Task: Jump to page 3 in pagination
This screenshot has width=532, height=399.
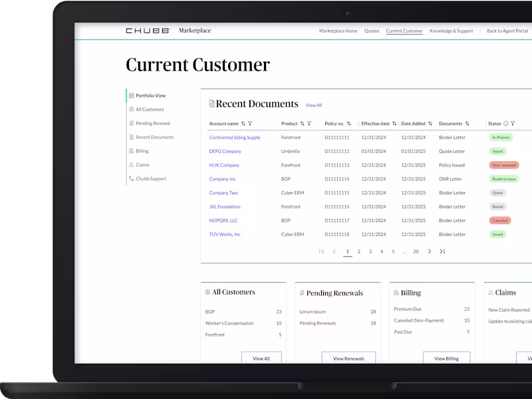Action: (x=370, y=251)
